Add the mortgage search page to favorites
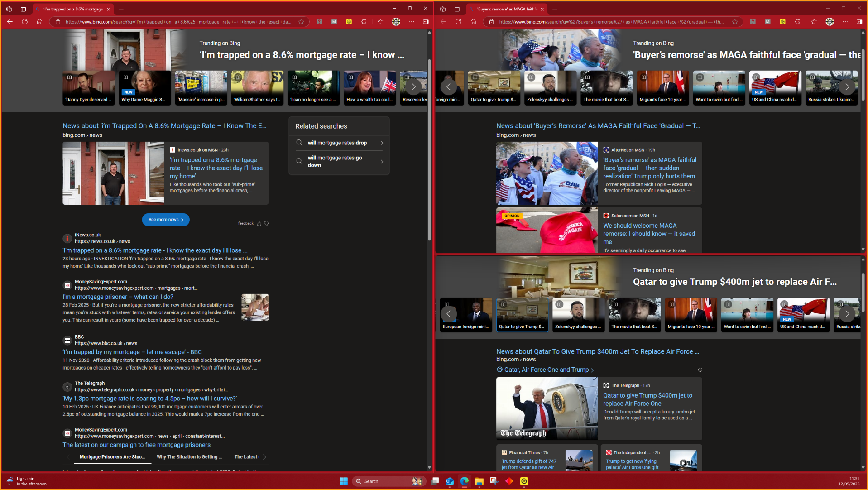 pos(301,22)
